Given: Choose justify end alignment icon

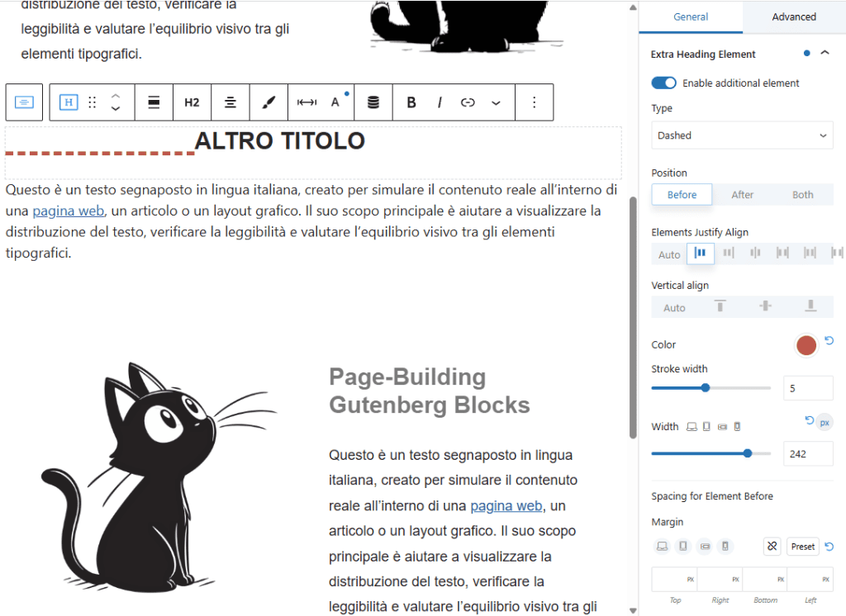Looking at the screenshot, I should tap(729, 253).
